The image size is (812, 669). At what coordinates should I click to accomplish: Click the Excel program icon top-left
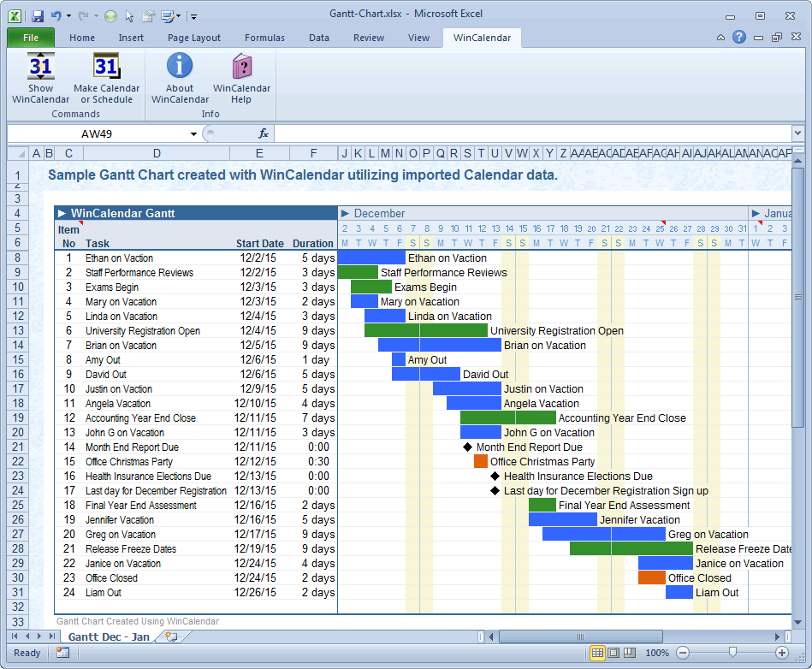click(x=14, y=15)
